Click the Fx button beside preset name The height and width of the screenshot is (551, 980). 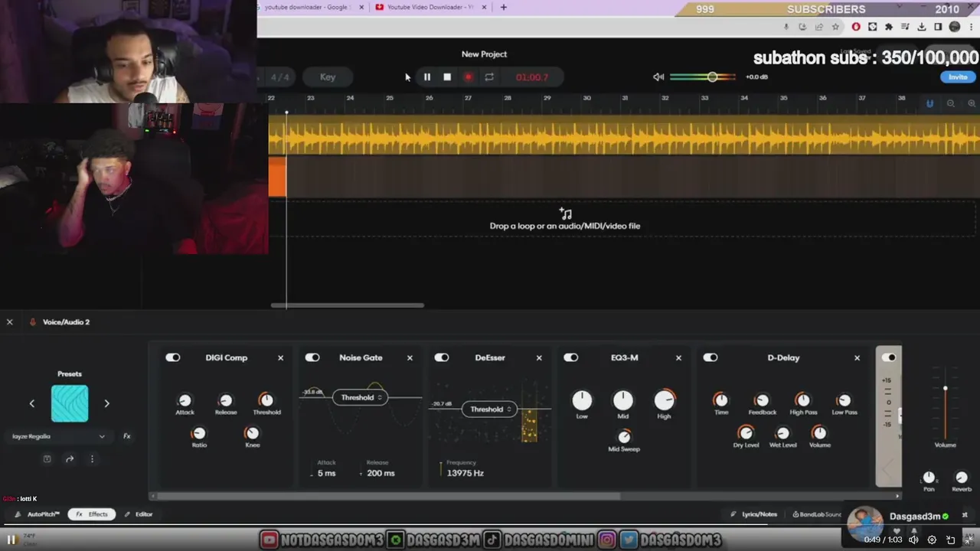pos(127,436)
